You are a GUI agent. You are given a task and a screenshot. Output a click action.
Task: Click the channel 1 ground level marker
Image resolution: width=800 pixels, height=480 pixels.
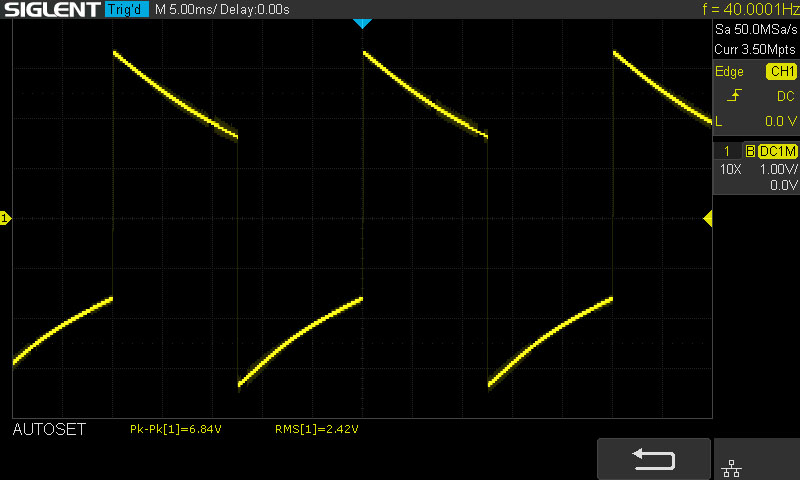5,218
